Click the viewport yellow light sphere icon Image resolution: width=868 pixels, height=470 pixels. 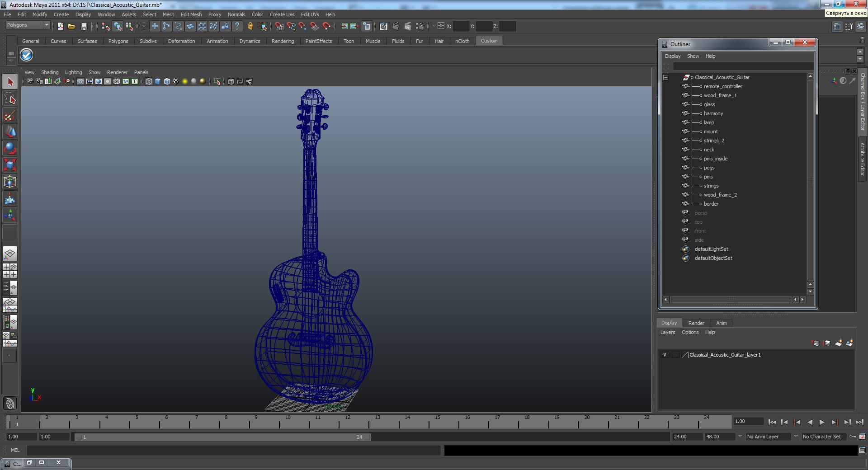click(x=185, y=81)
